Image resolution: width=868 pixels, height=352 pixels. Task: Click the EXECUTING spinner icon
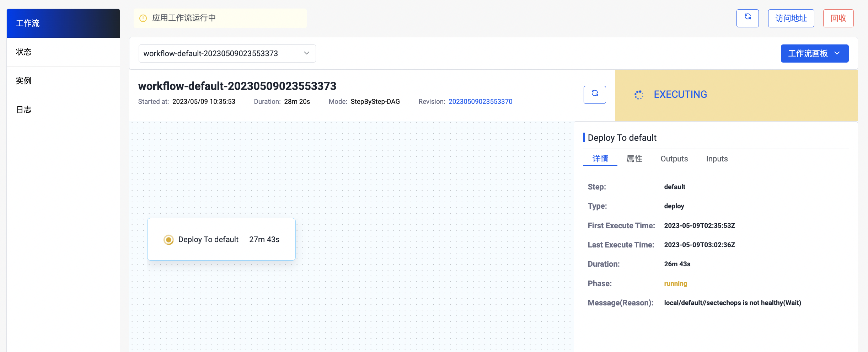[639, 95]
